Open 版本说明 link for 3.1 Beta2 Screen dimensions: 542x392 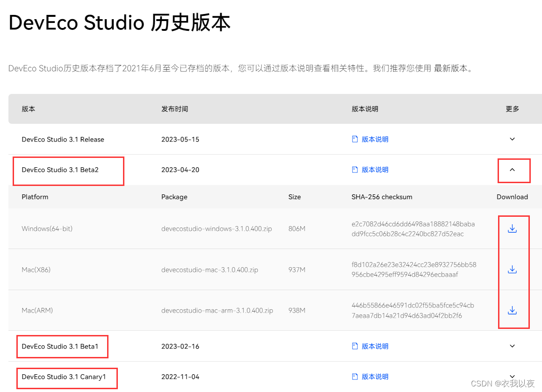tap(375, 170)
